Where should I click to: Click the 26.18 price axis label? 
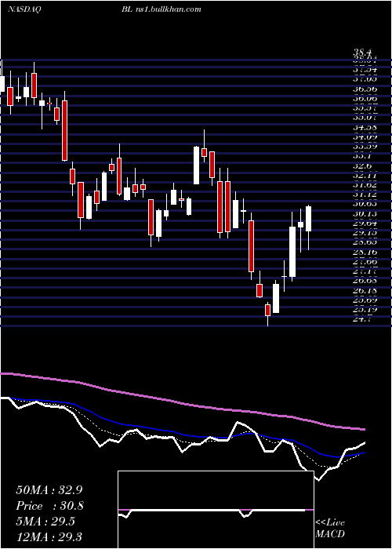pyautogui.click(x=365, y=290)
